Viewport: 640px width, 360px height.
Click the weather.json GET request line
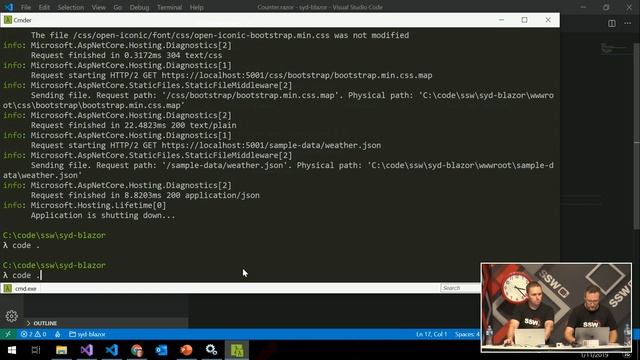point(206,145)
